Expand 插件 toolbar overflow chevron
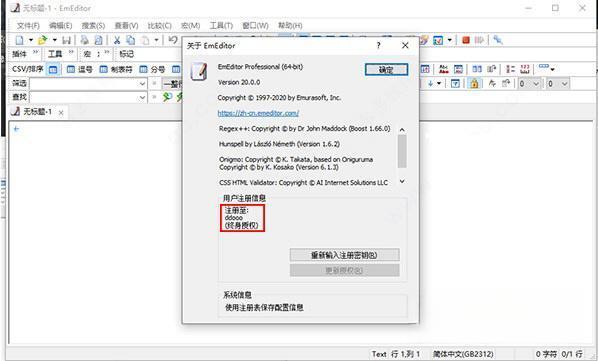598x361 pixels. click(x=35, y=52)
